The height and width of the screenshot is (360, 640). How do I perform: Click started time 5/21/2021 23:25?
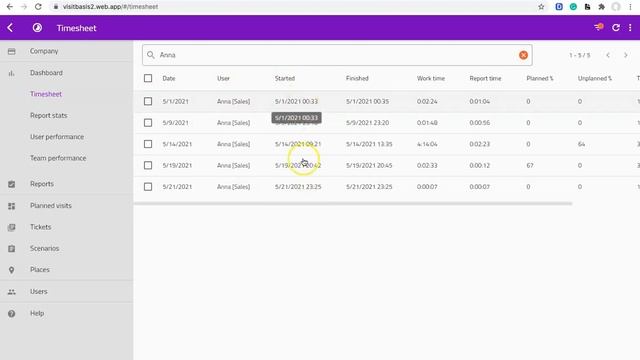[x=298, y=187]
